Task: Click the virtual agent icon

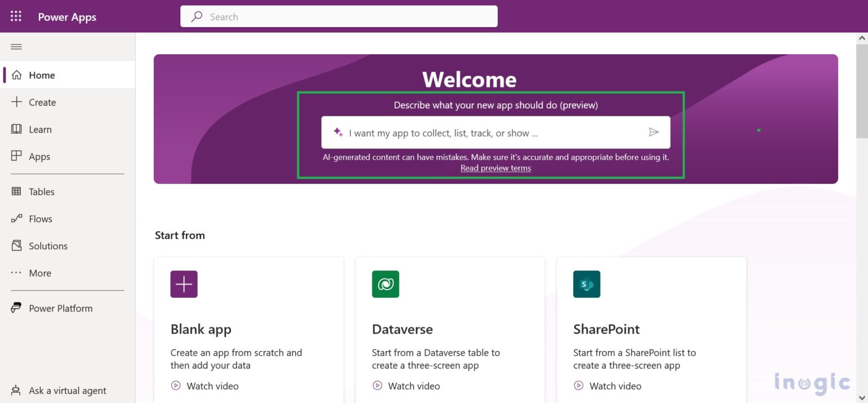Action: (x=17, y=390)
